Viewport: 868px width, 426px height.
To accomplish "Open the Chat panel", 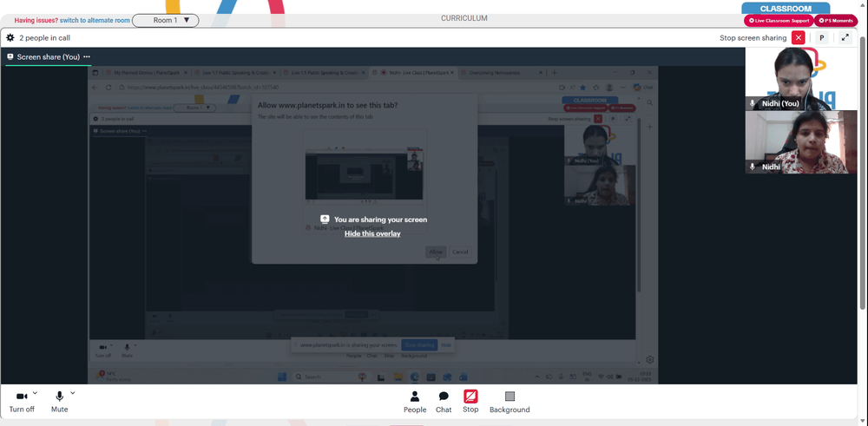I will (444, 403).
